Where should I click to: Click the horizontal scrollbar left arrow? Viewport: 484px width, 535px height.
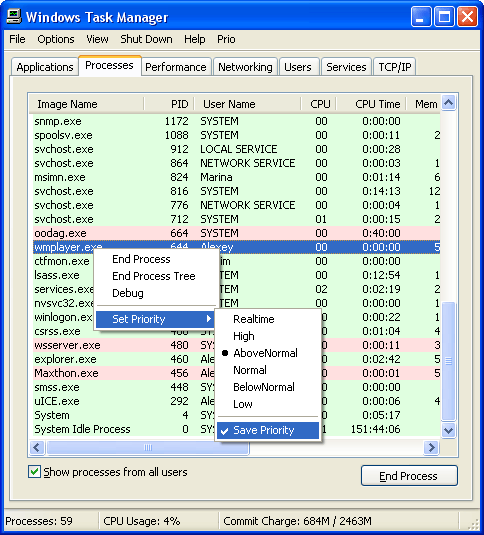(37, 447)
